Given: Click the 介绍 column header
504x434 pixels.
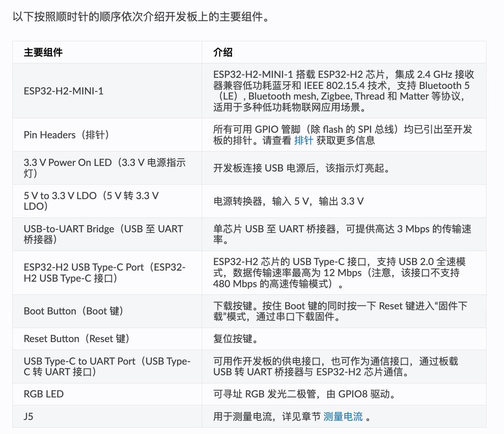Looking at the screenshot, I should (344, 52).
